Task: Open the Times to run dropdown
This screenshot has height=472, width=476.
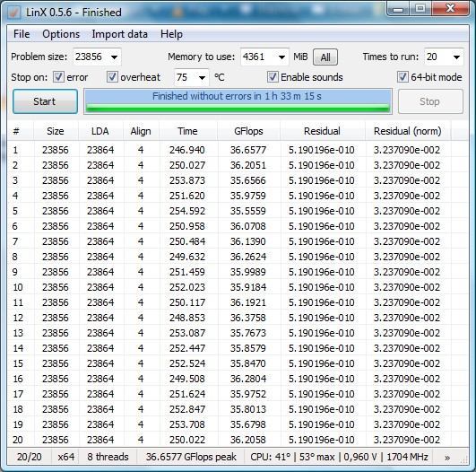Action: pyautogui.click(x=456, y=57)
